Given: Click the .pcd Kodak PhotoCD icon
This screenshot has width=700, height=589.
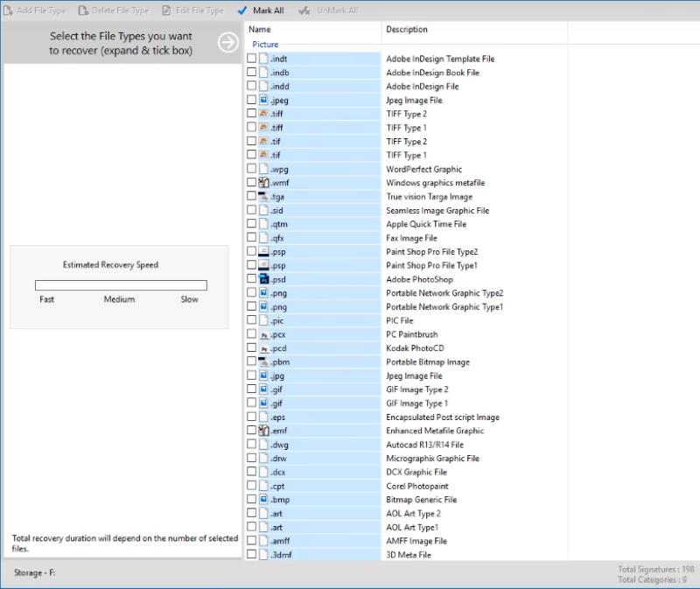Looking at the screenshot, I should tap(264, 347).
